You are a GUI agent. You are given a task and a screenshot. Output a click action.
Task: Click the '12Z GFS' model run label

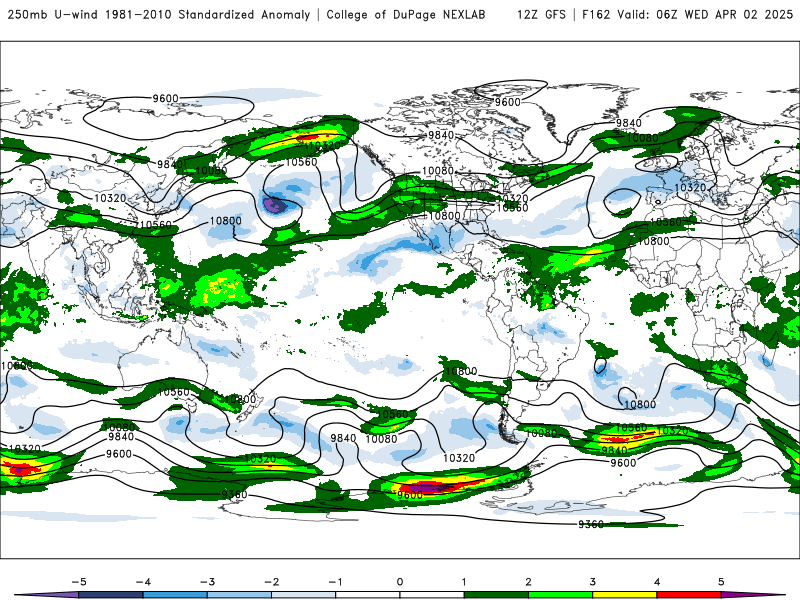(541, 14)
